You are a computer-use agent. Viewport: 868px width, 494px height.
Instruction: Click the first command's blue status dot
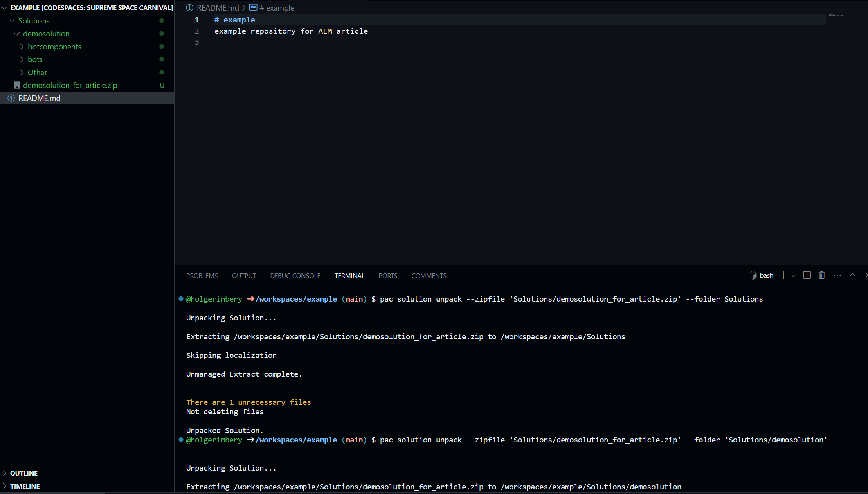click(x=181, y=299)
